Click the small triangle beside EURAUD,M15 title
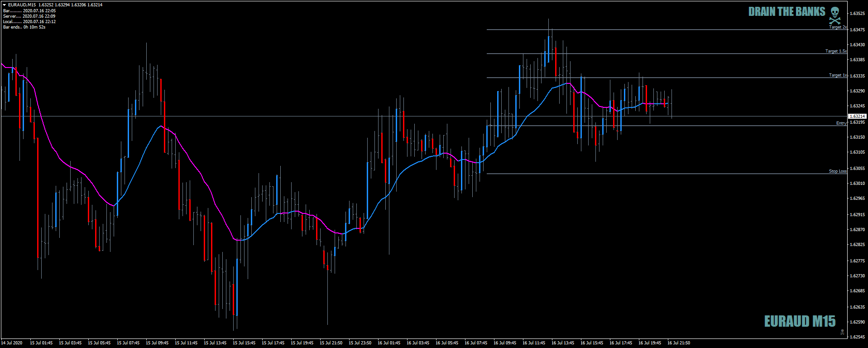The image size is (868, 348). coord(5,5)
